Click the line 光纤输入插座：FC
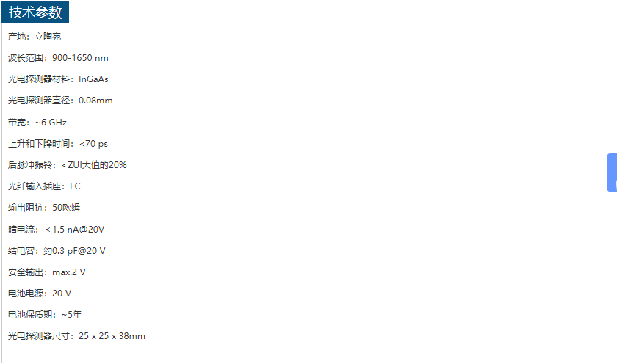 tap(44, 186)
